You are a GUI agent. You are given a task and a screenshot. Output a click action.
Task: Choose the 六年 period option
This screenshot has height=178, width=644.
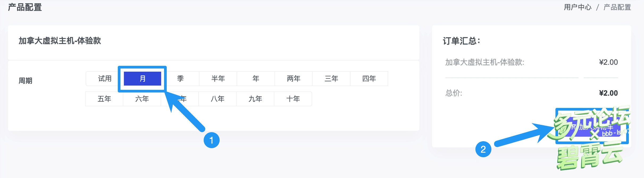(x=142, y=99)
